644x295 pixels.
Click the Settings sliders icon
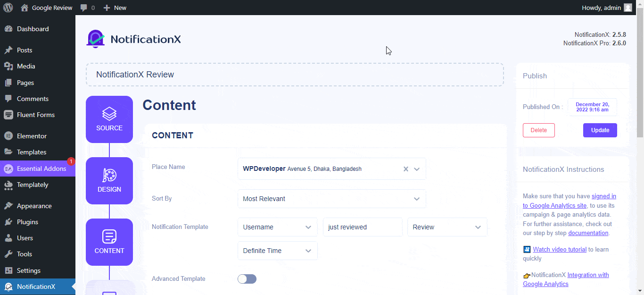[8, 270]
